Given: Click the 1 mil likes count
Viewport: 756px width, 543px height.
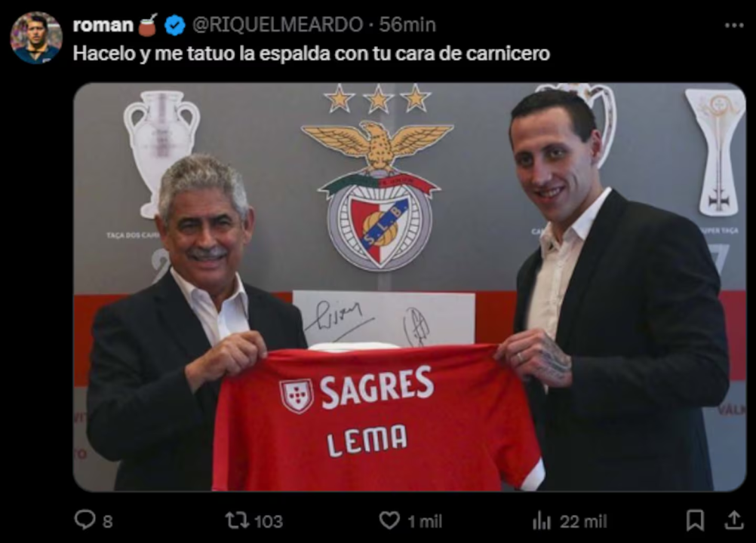Looking at the screenshot, I should [425, 521].
